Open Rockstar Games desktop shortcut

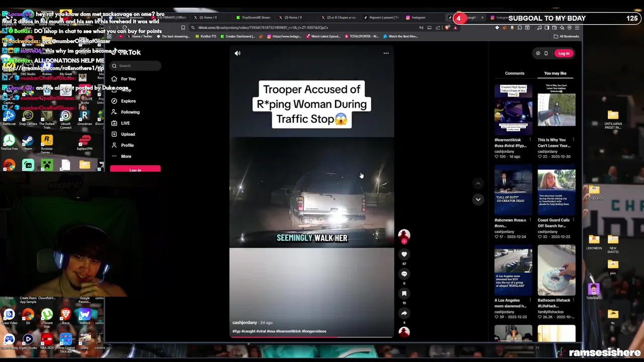(x=47, y=144)
